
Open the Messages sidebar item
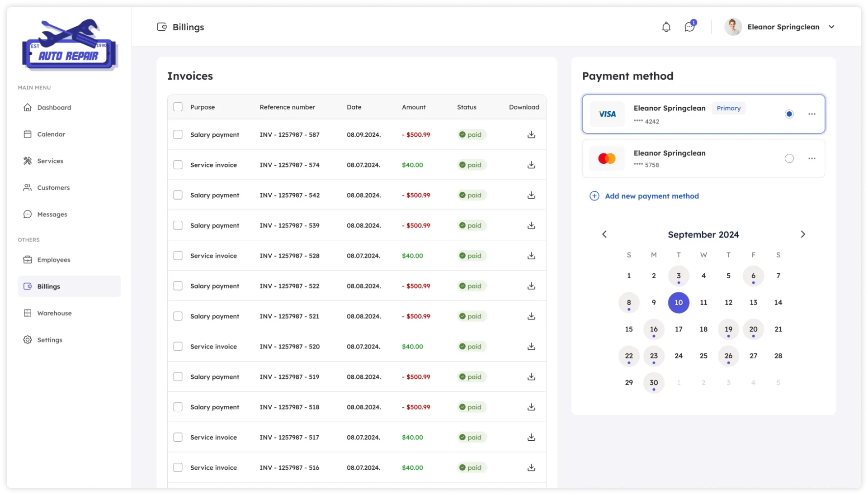coord(69,214)
